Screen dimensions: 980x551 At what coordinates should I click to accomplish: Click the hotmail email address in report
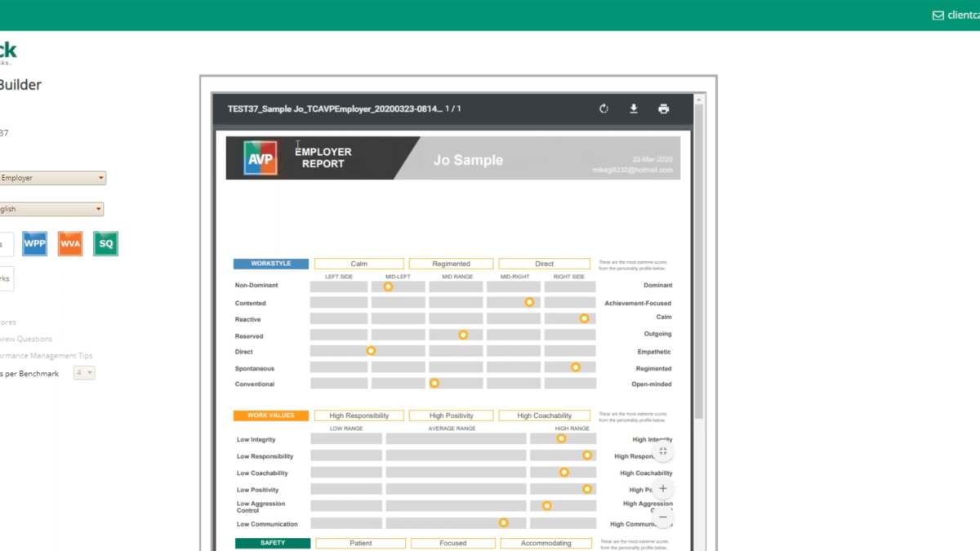[x=632, y=170]
